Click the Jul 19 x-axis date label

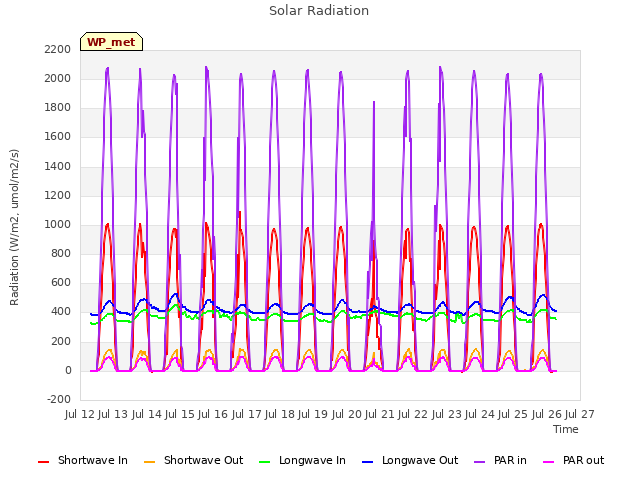point(313,414)
